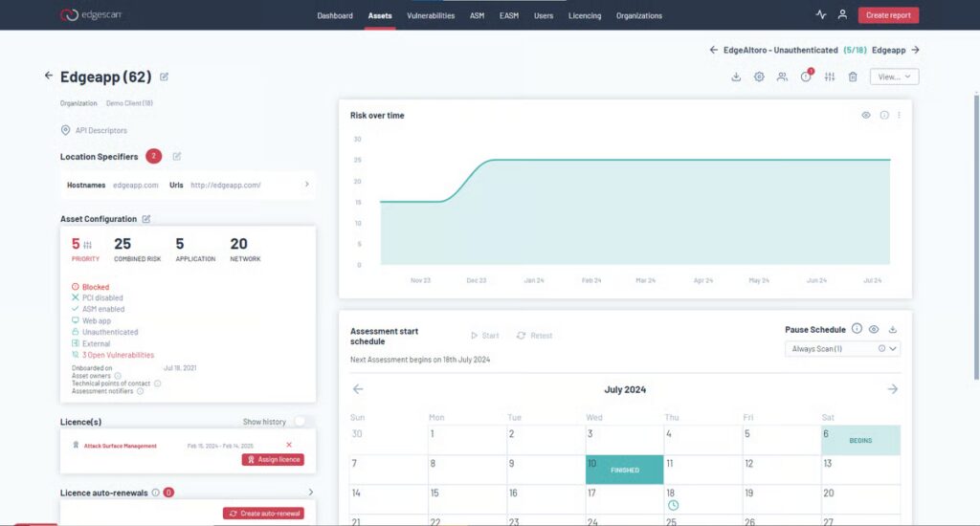Expand the Licence auto-renewals chevron
The width and height of the screenshot is (980, 526).
(311, 493)
